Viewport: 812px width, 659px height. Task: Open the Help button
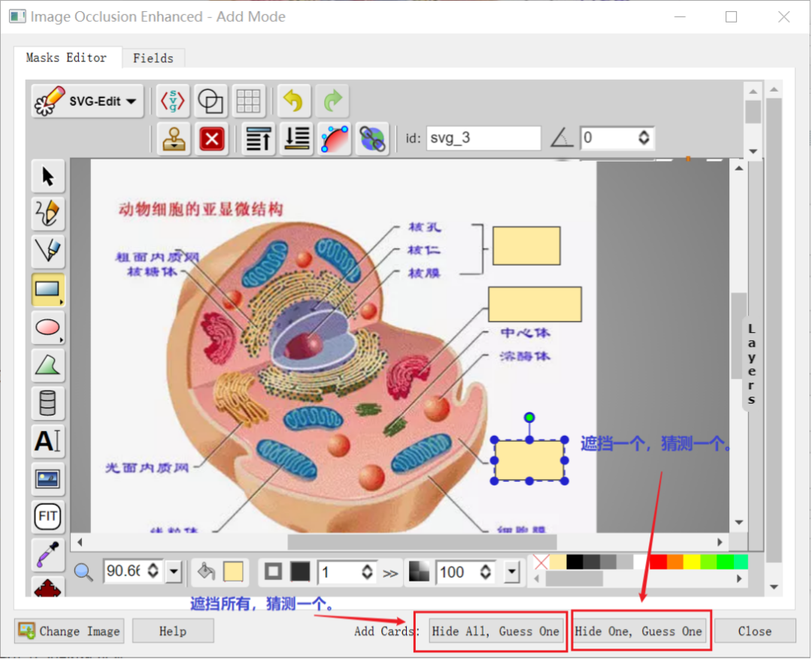click(173, 631)
